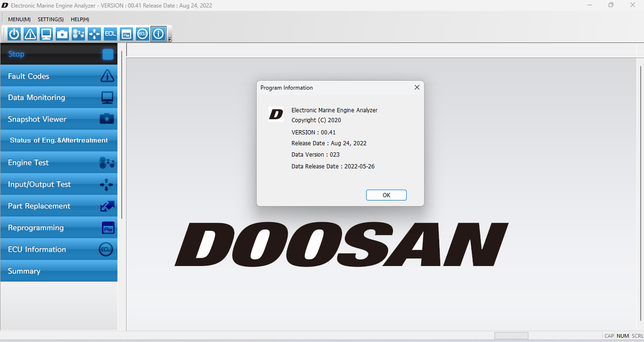Screen dimensions: 644x342
Task: Click the SCRL indicator in status bar
Action: point(637,336)
